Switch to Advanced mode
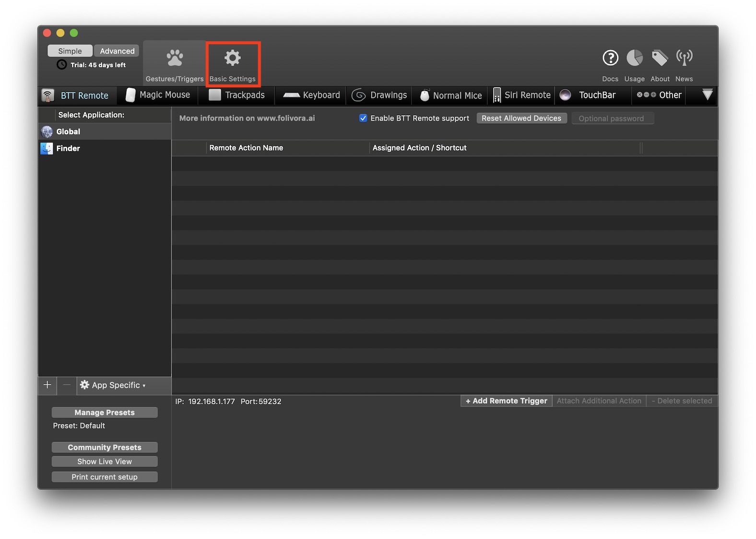The height and width of the screenshot is (539, 756). pyautogui.click(x=117, y=51)
